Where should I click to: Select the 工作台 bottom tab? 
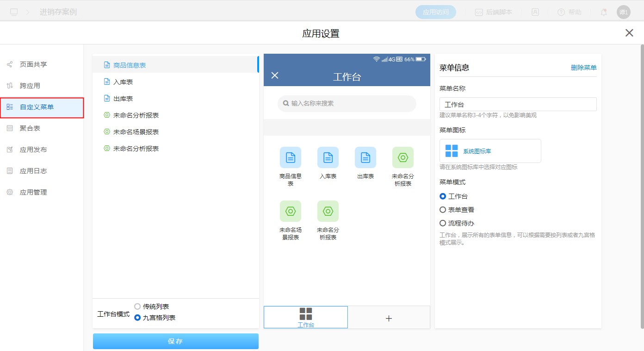(x=305, y=317)
